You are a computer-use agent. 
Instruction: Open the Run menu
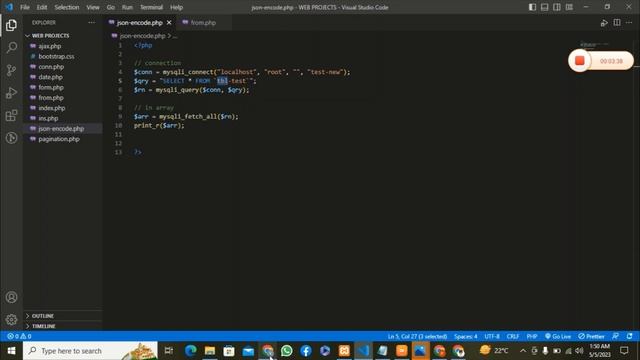coord(127,7)
